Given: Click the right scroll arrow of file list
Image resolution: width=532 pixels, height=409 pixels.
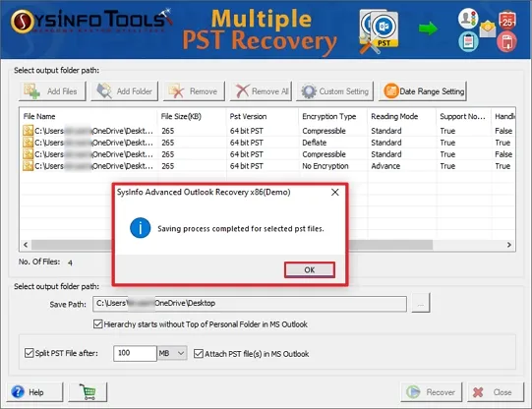Looking at the screenshot, I should coord(509,245).
